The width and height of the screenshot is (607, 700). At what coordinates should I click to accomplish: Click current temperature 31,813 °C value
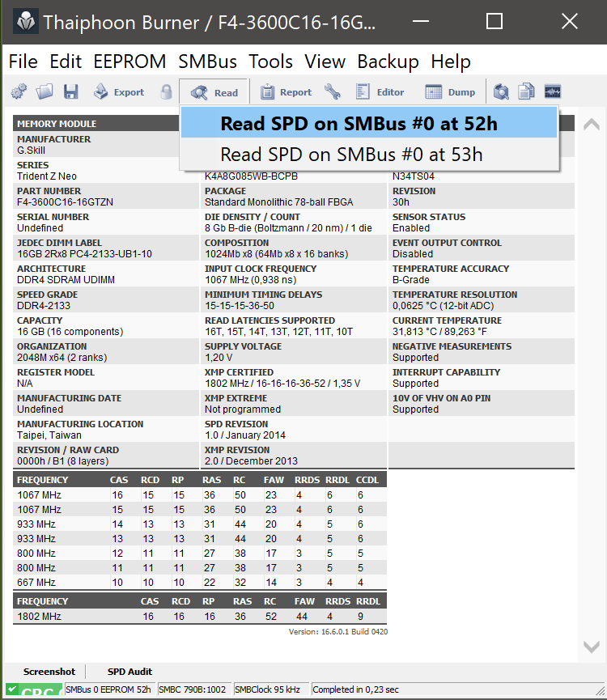[439, 332]
